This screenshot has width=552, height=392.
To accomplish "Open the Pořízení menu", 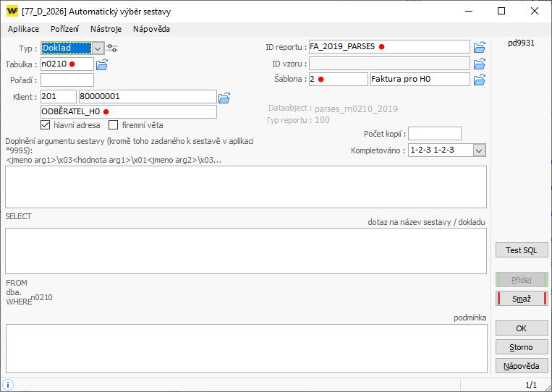I will 64,29.
